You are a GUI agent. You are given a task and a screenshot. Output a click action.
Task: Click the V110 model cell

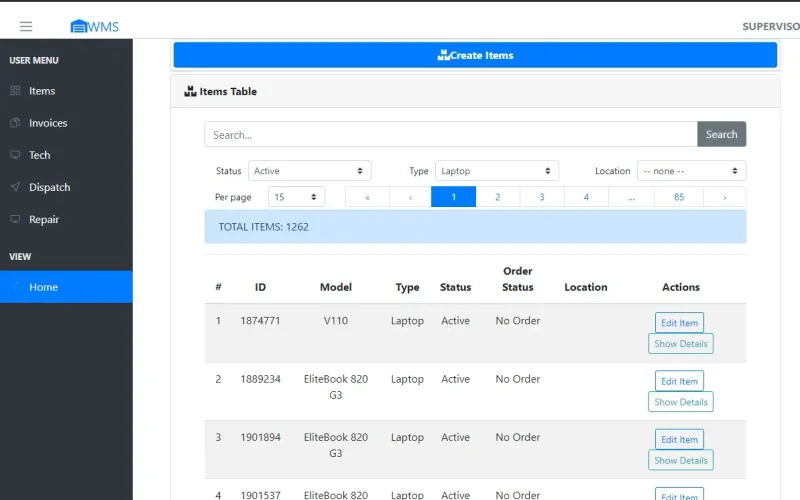coord(336,321)
